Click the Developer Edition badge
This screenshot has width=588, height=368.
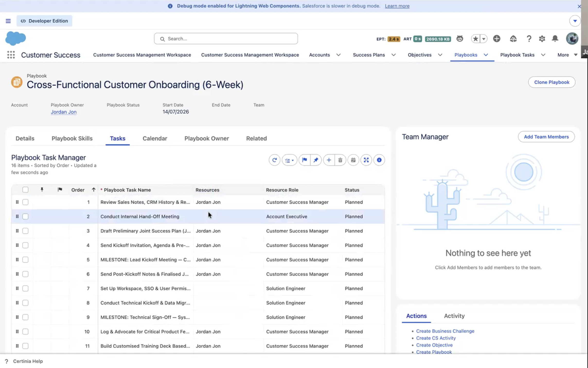44,21
